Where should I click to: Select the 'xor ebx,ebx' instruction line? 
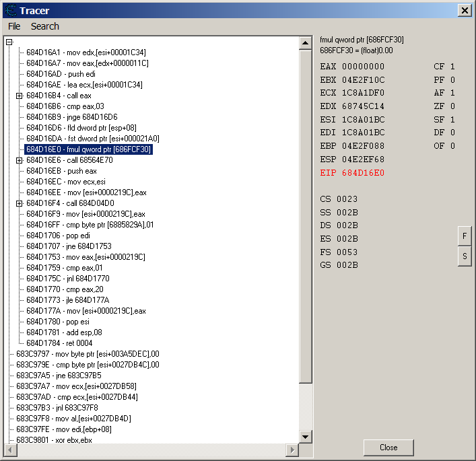coord(54,440)
